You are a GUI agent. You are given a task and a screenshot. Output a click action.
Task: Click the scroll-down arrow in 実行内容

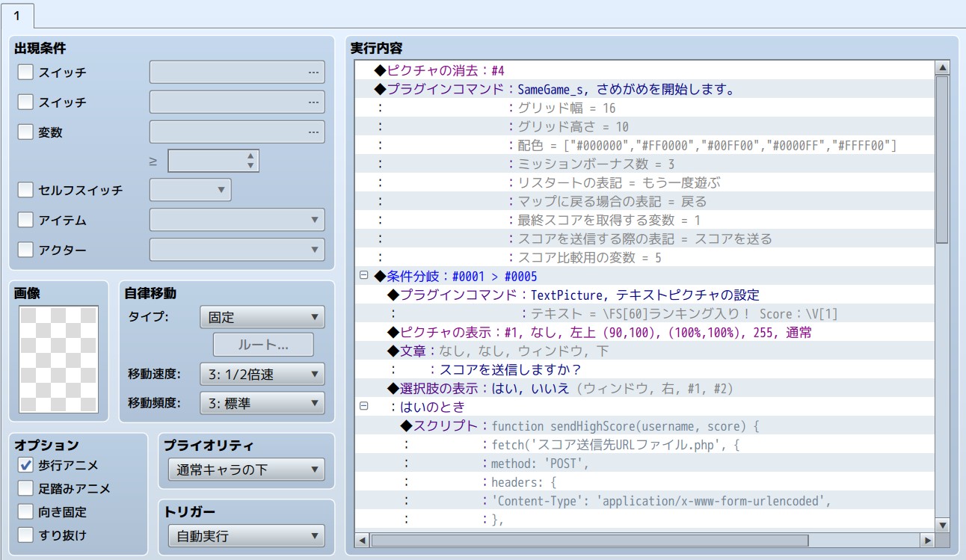tap(942, 525)
